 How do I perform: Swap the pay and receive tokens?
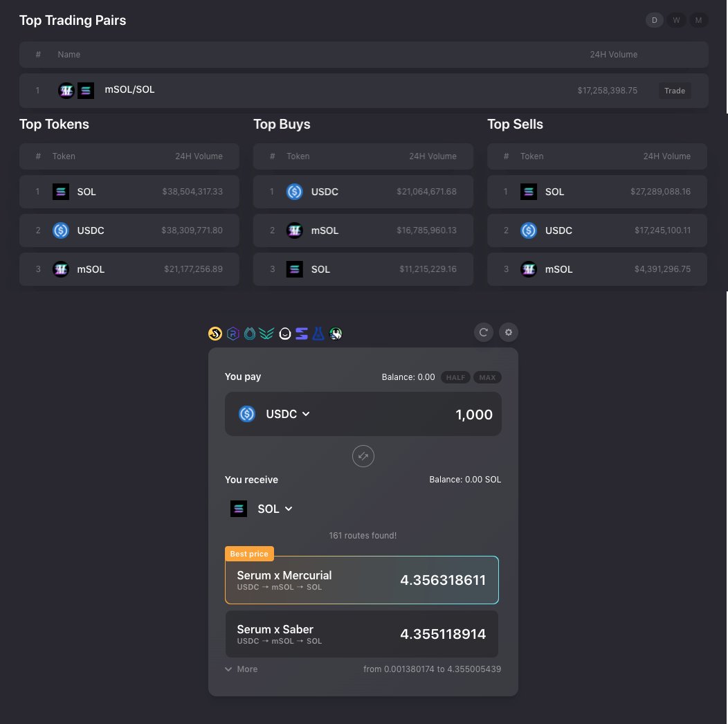pyautogui.click(x=363, y=456)
